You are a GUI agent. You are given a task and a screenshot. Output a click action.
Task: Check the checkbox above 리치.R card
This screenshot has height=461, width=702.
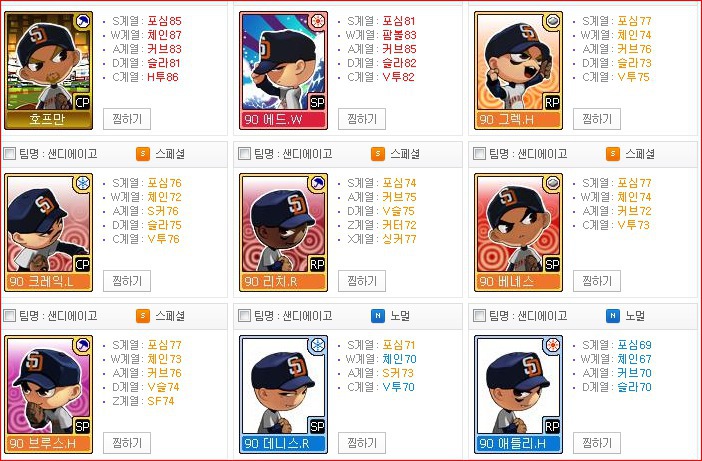pos(244,154)
